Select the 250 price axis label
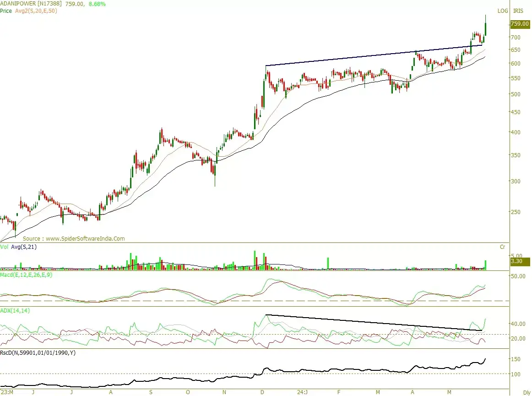The image size is (532, 396). click(x=516, y=212)
